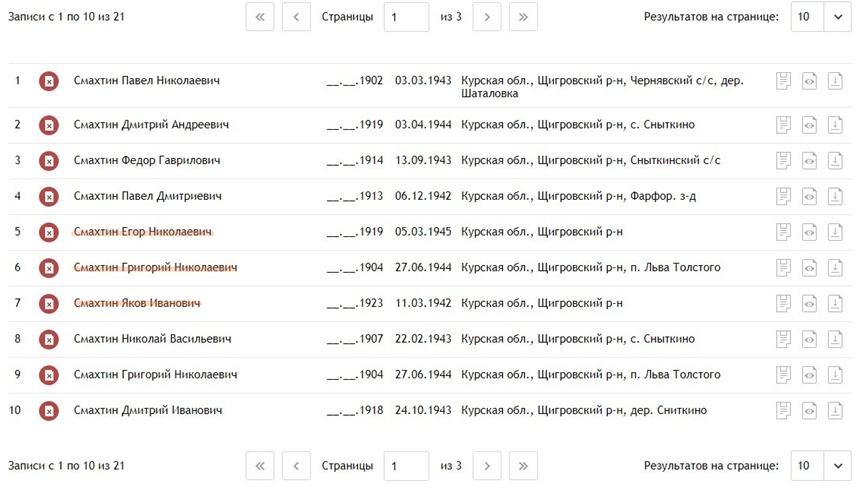The height and width of the screenshot is (490, 861).
Task: Open the document-page icon for row 2
Action: point(784,125)
